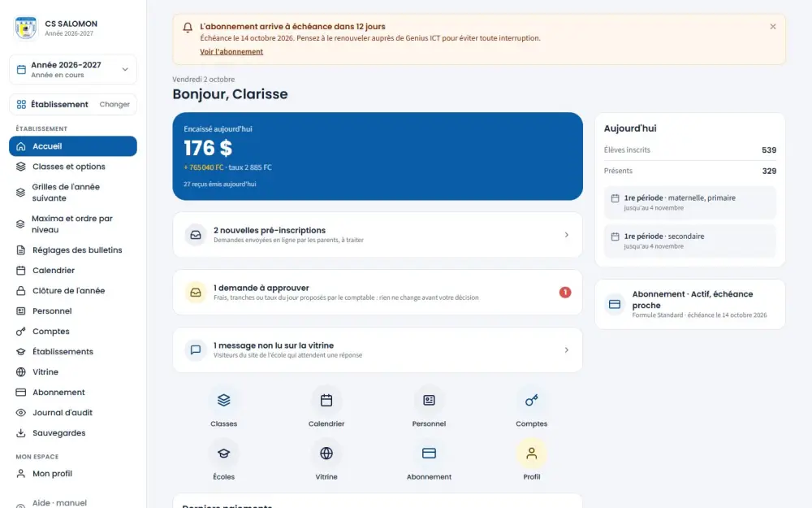Open Calendrier in the sidebar
812x508 pixels.
[x=73, y=270]
